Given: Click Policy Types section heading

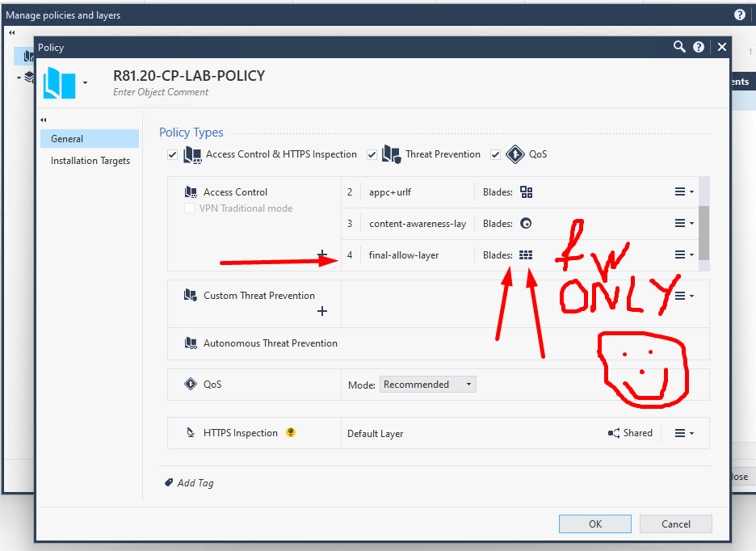Looking at the screenshot, I should tap(191, 132).
